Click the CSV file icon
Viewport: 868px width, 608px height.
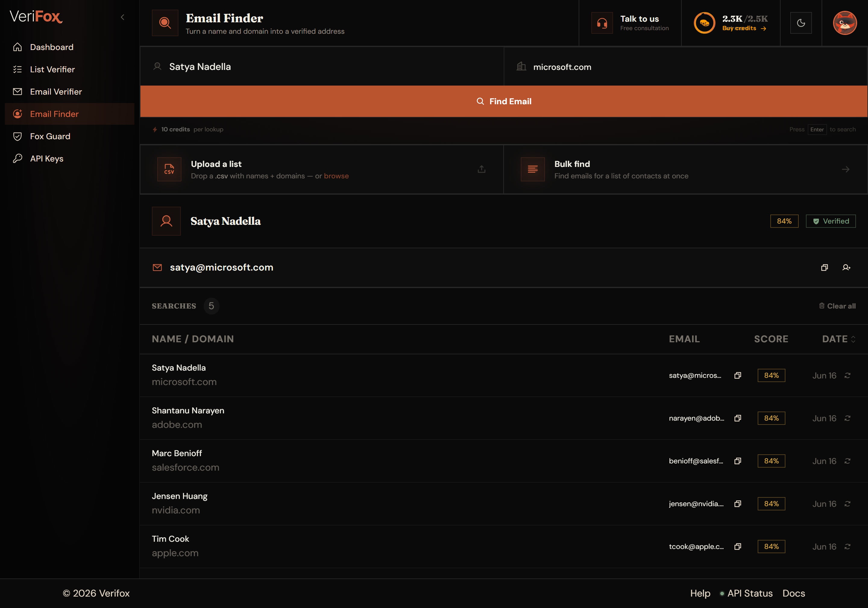(169, 169)
